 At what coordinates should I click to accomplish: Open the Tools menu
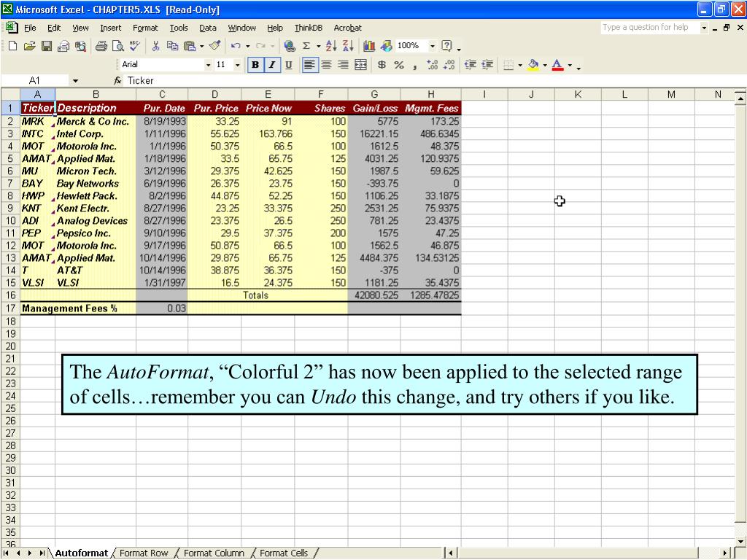coord(179,28)
